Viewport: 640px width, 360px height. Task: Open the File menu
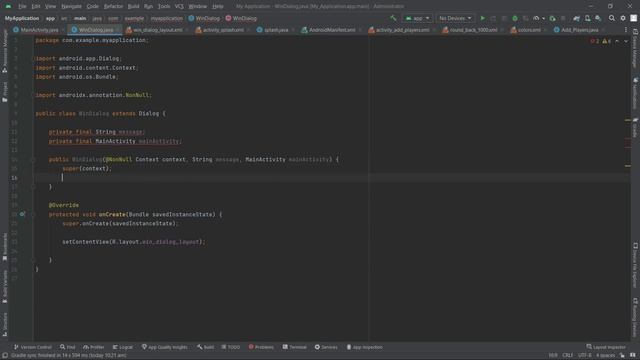click(22, 7)
